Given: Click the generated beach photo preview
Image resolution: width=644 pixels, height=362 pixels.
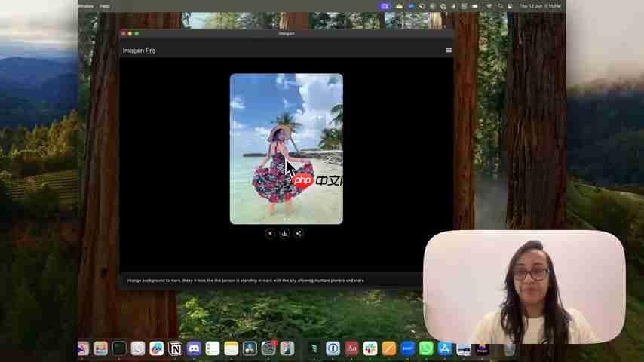Looking at the screenshot, I should [x=287, y=149].
